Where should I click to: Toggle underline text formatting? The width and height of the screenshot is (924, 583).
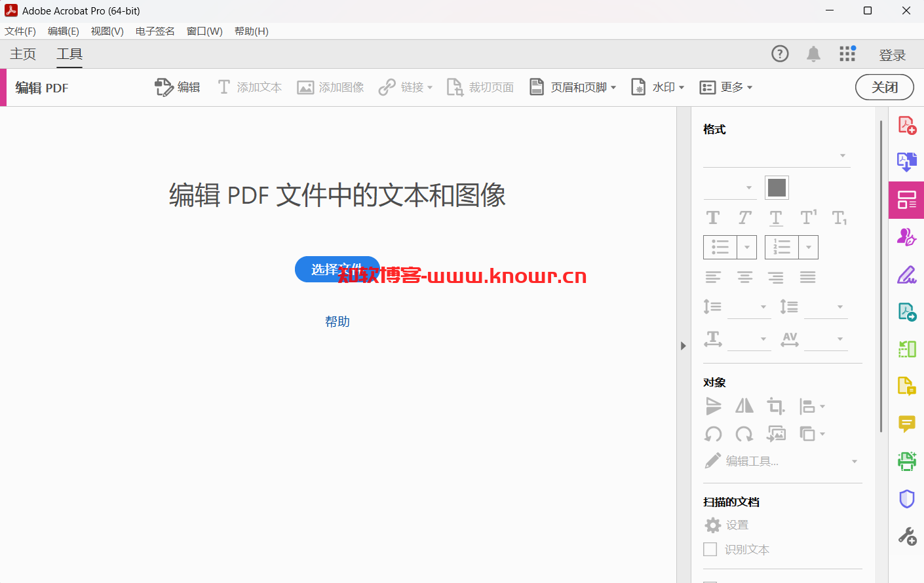[x=776, y=217]
